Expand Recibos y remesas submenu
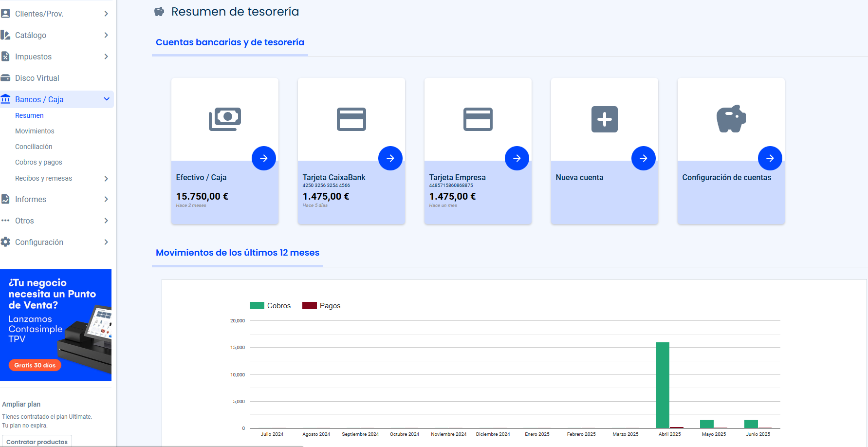This screenshot has height=447, width=868. (x=106, y=179)
